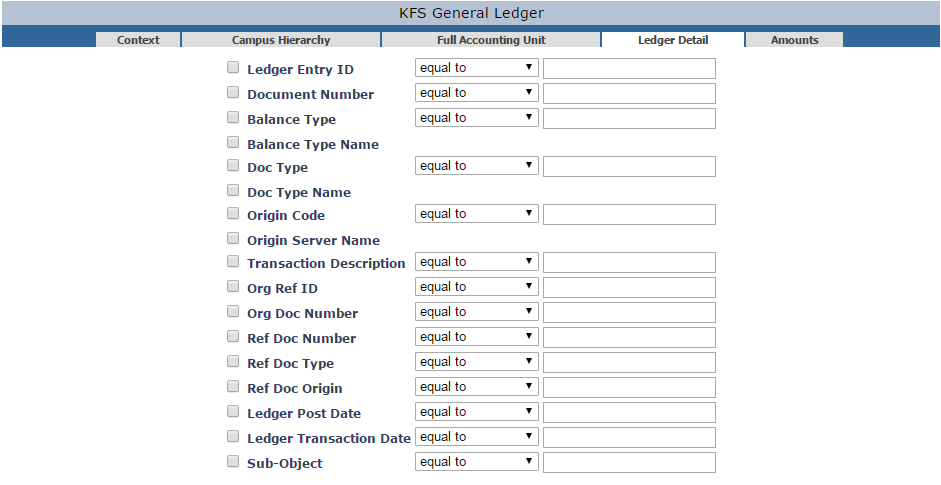Focus the Origin Code value field

pyautogui.click(x=630, y=214)
